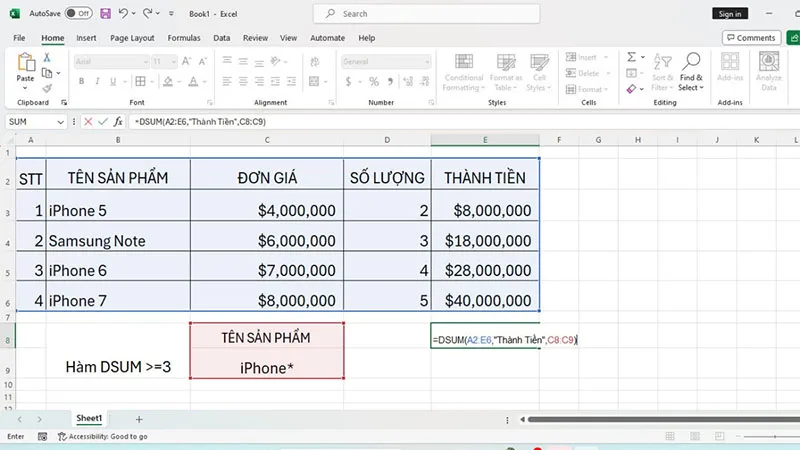Click the Paste clipboard icon
The height and width of the screenshot is (450, 800).
coord(26,62)
